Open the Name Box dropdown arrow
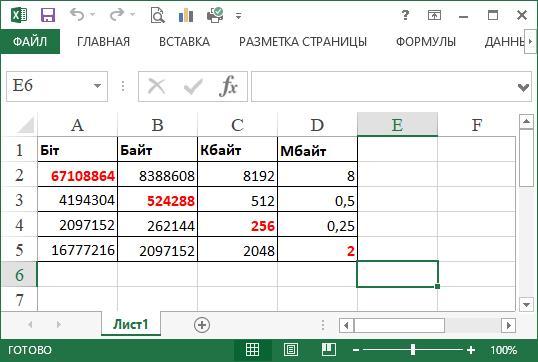The image size is (538, 362). click(97, 86)
